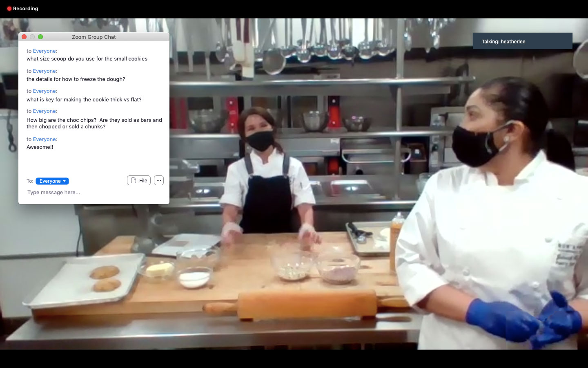588x368 pixels.
Task: Open the more options ellipsis menu in chat
Action: pos(159,180)
